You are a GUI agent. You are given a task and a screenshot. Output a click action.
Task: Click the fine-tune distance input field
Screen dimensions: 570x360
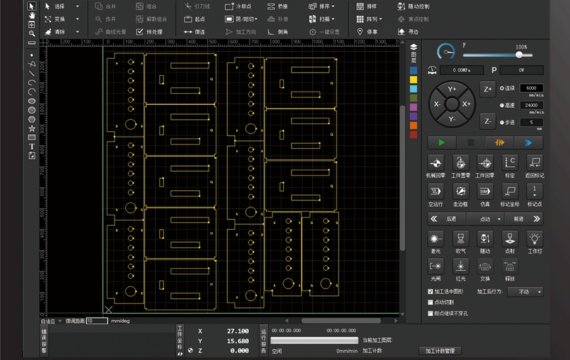(x=97, y=321)
